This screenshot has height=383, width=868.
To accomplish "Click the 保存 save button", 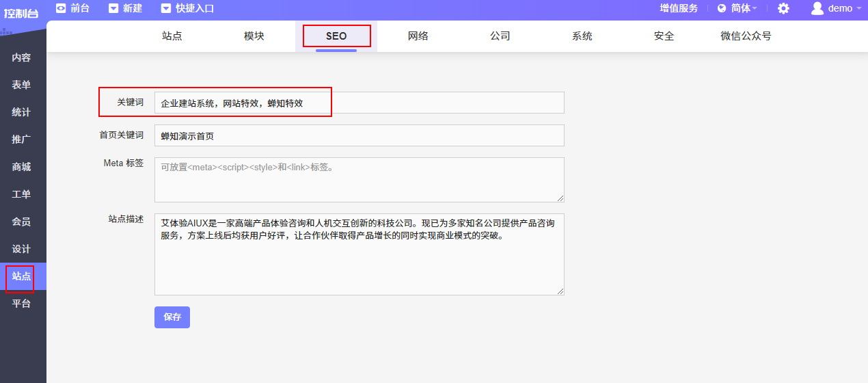I will 172,317.
